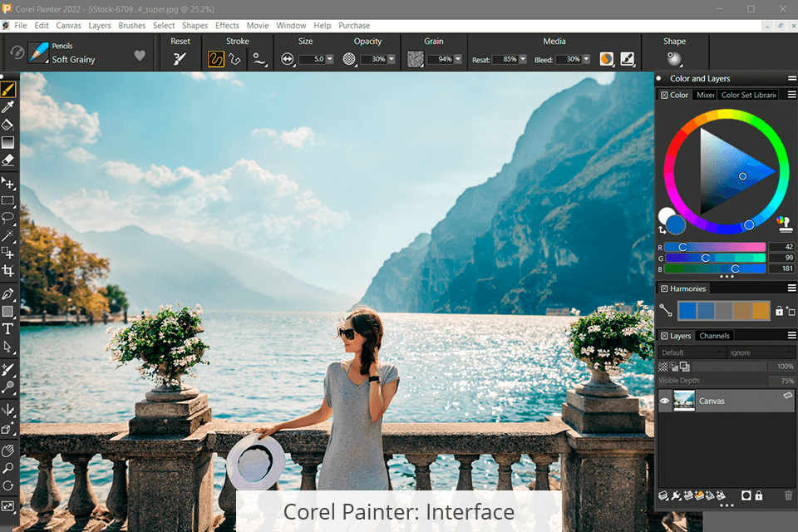Viewport: 798px width, 532px height.
Task: Select the Rectangular Shape tool
Action: click(x=8, y=312)
